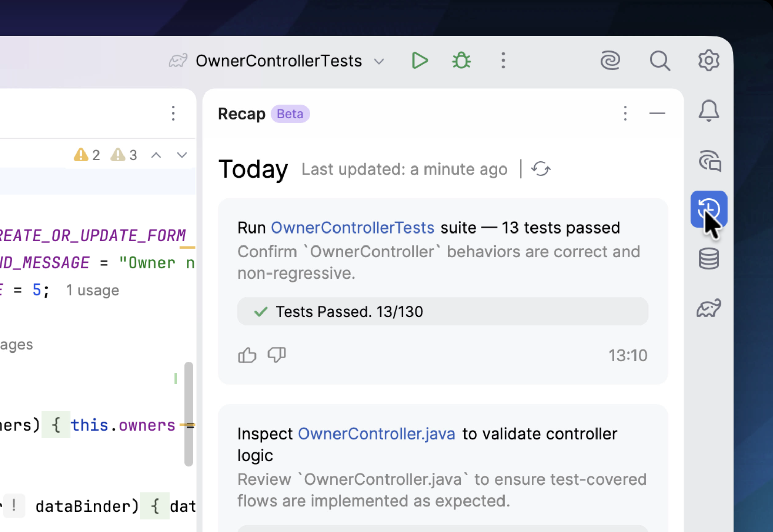The width and height of the screenshot is (773, 532).
Task: Open AI Chat tool window icon
Action: coord(710,161)
